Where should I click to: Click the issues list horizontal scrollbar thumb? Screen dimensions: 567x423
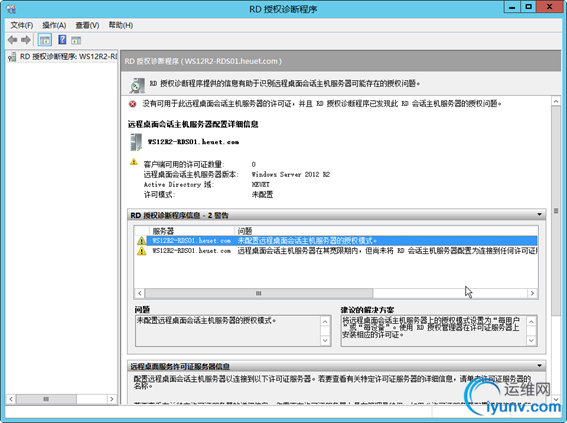click(259, 293)
